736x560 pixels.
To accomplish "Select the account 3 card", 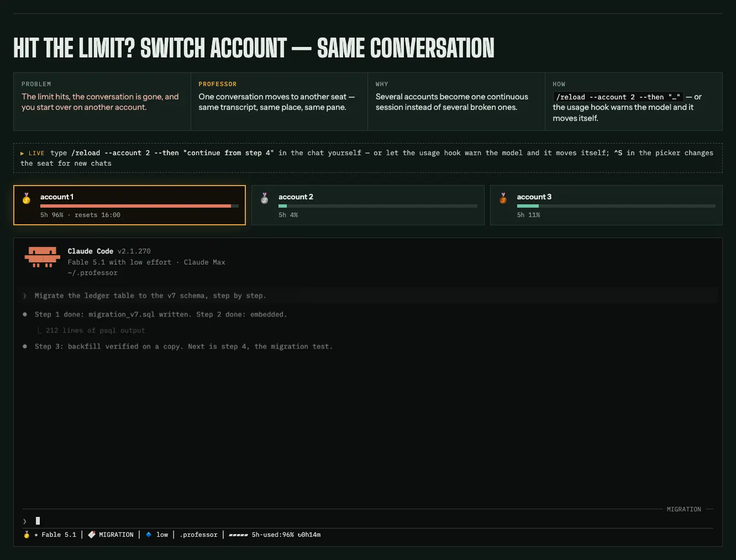I will point(606,205).
